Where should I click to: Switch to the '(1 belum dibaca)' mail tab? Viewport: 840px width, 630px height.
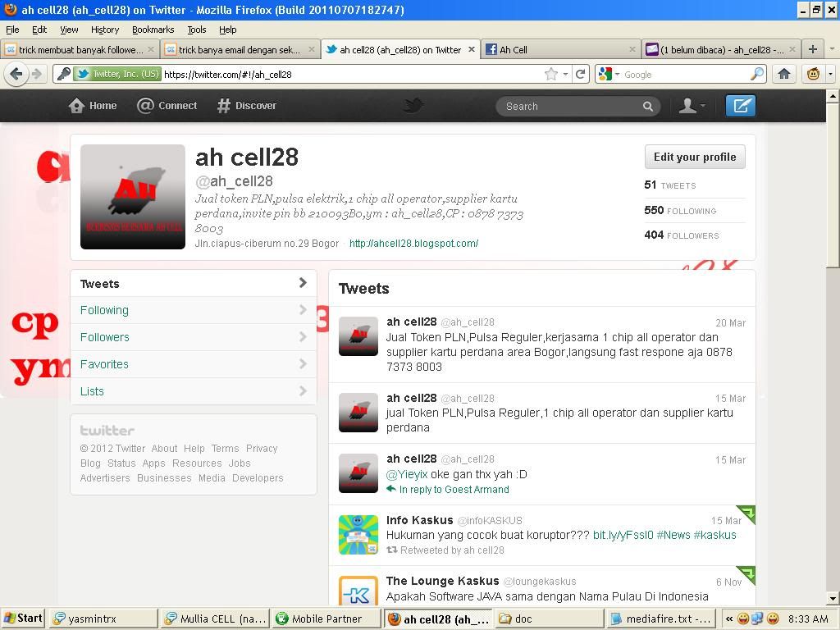coord(721,50)
